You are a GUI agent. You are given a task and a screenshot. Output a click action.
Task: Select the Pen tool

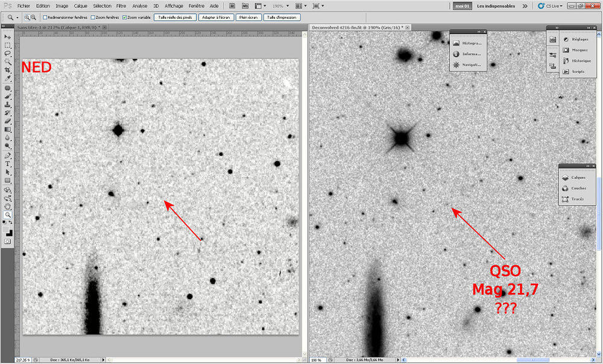(8, 156)
